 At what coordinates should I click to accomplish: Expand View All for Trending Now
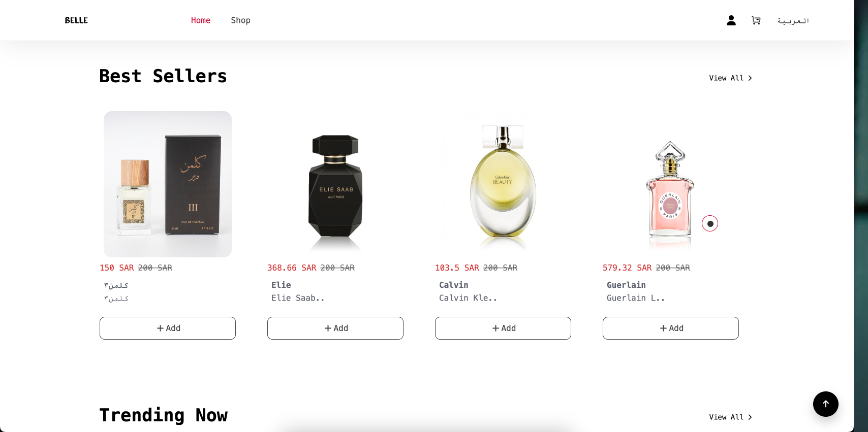pyautogui.click(x=730, y=417)
